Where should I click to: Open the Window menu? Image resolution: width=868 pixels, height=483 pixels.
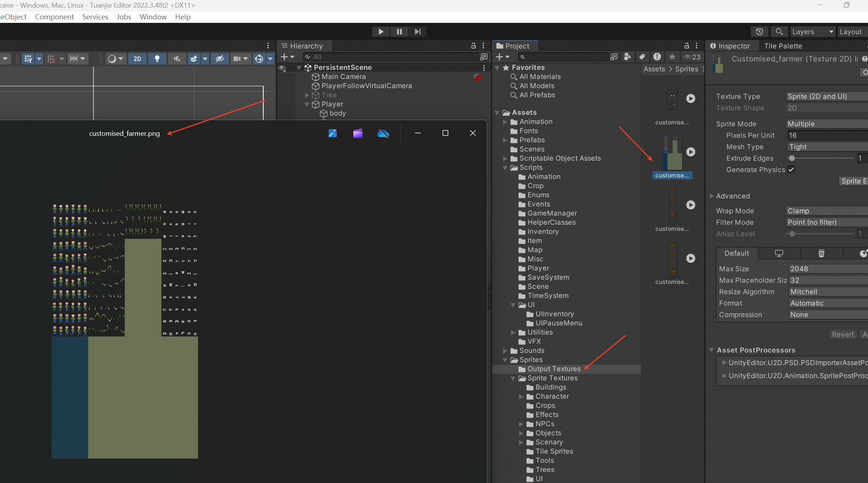tap(153, 17)
